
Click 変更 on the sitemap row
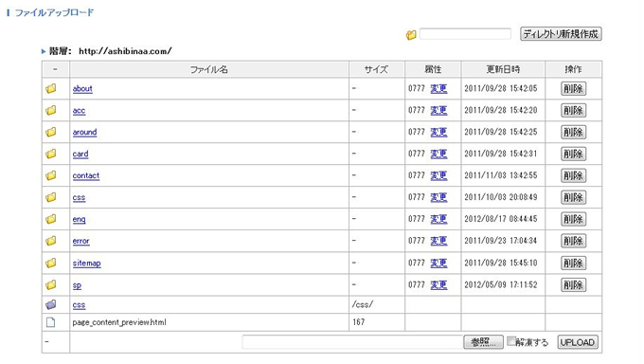[x=438, y=263]
